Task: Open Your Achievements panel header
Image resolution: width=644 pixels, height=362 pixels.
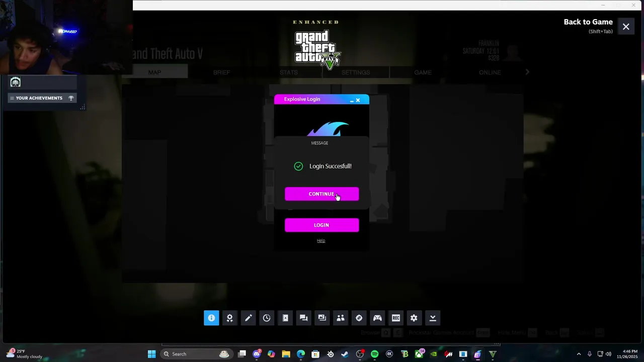Action: 42,98
